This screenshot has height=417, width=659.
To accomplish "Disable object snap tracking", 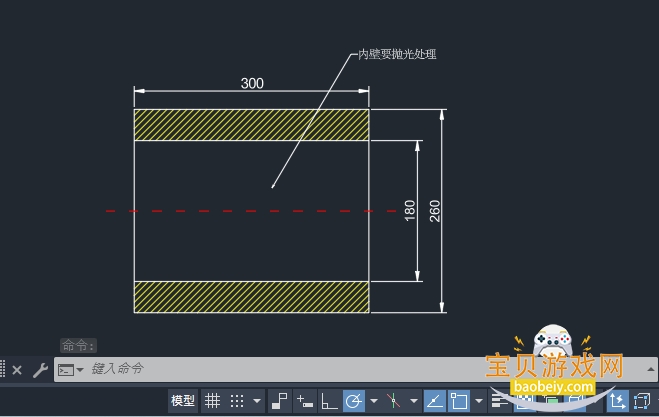I will click(435, 401).
